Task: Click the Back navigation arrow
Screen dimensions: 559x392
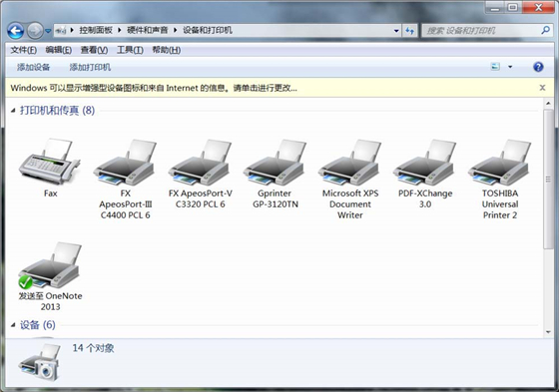Action: (15, 31)
